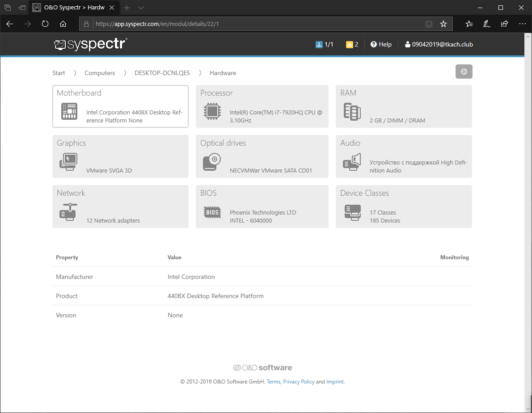Image resolution: width=532 pixels, height=413 pixels.
Task: Click the Intel Corporation value
Action: 191,277
